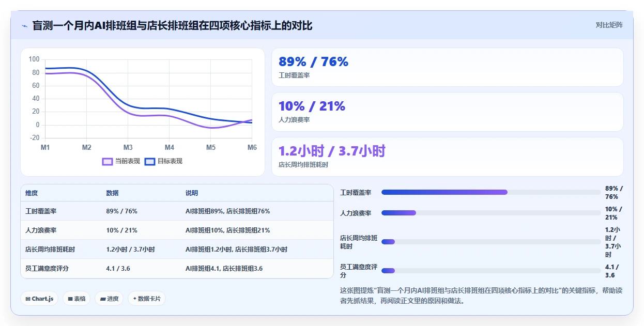This screenshot has width=644, height=326.
Task: Click the M6 axis label on chart
Action: [x=252, y=148]
